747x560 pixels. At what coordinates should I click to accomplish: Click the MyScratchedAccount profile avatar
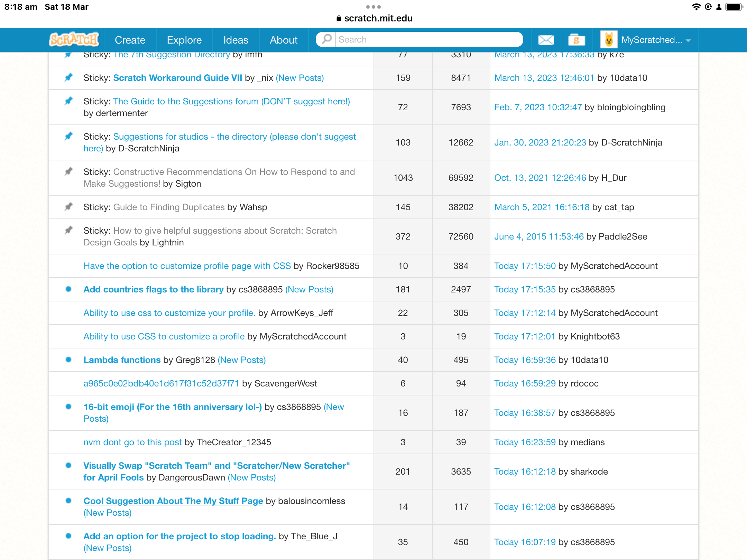coord(609,40)
